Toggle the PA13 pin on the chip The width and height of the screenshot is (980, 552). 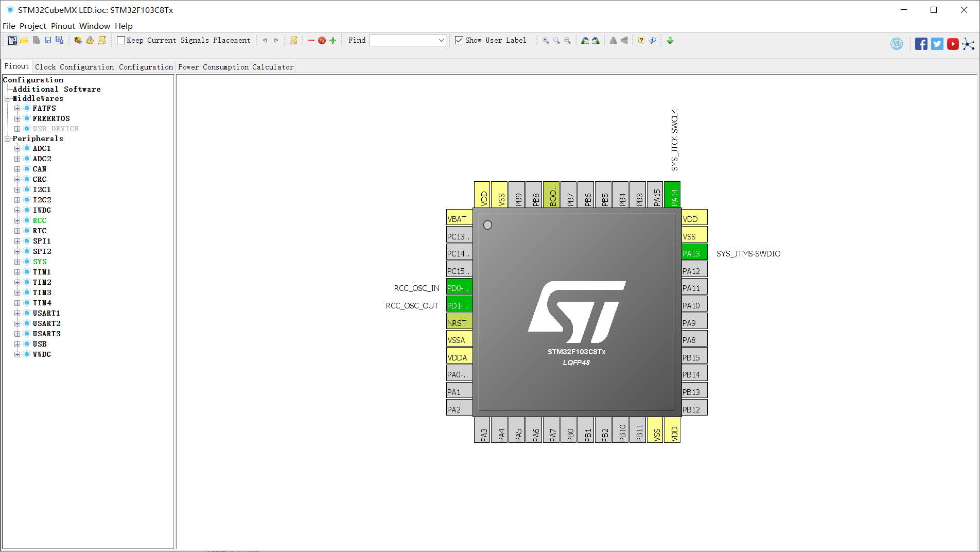pos(693,252)
